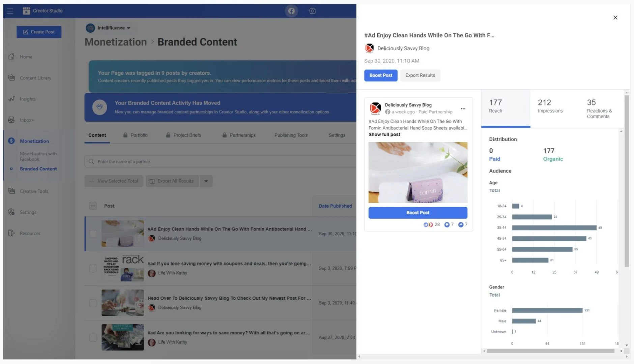Open the Nordstrom rack post thumbnail
This screenshot has height=364, width=634.
point(123,268)
